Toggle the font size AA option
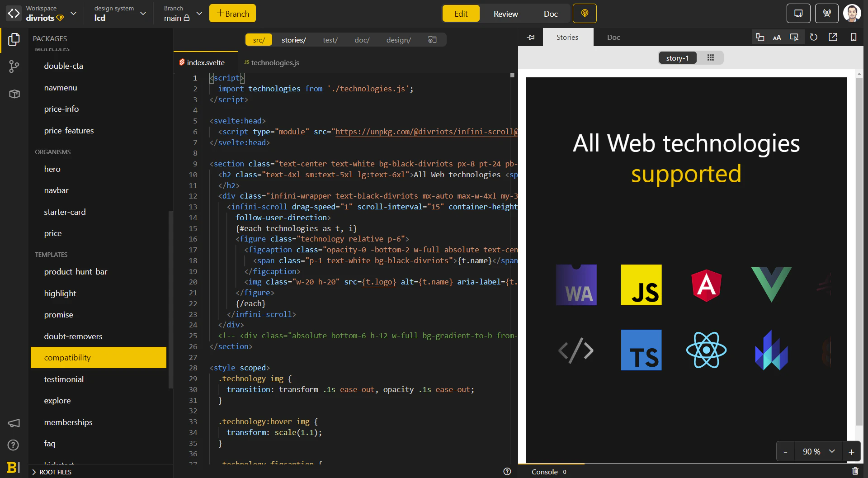 pyautogui.click(x=777, y=38)
